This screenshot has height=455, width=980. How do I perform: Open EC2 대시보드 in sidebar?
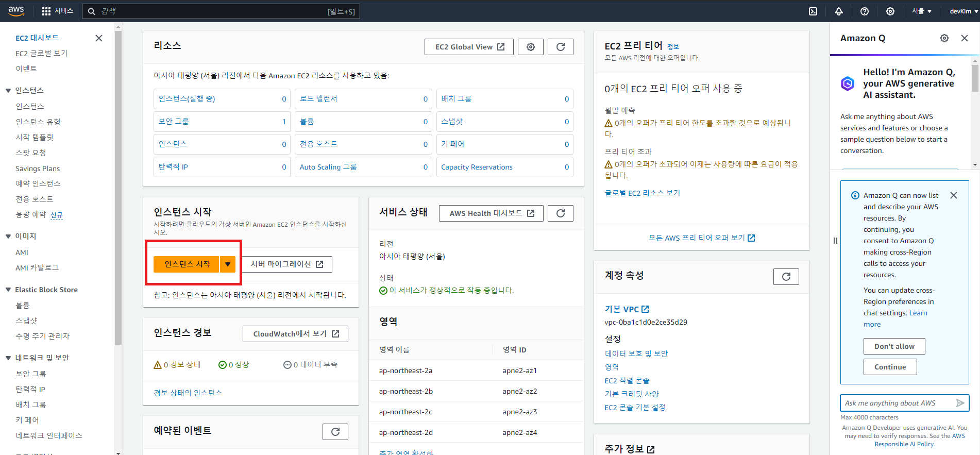(x=37, y=38)
